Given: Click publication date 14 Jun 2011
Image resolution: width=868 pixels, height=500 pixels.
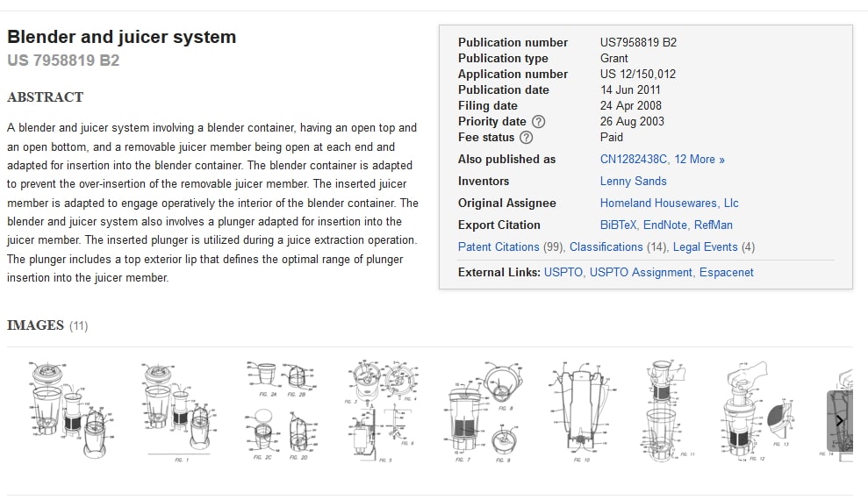Looking at the screenshot, I should point(630,90).
